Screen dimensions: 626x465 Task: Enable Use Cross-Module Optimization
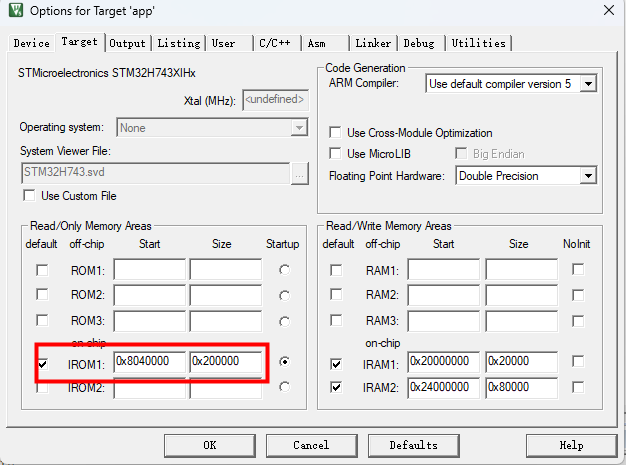coord(335,133)
